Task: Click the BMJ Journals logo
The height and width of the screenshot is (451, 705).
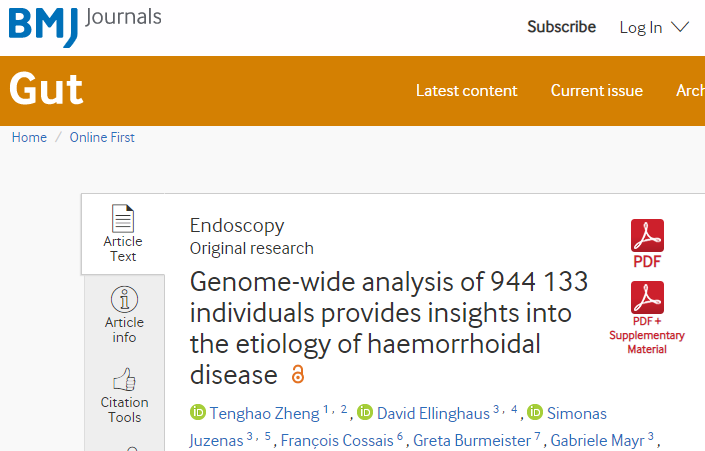Action: (x=85, y=27)
